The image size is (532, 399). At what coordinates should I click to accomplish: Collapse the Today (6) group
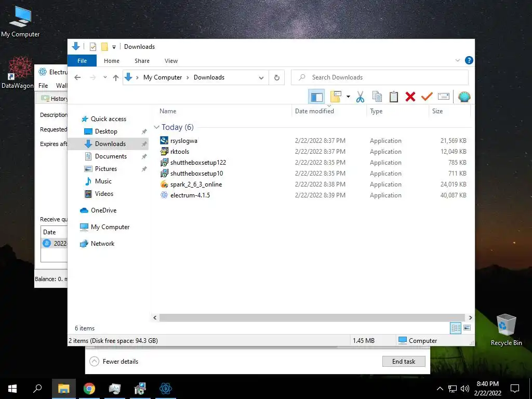click(x=156, y=127)
